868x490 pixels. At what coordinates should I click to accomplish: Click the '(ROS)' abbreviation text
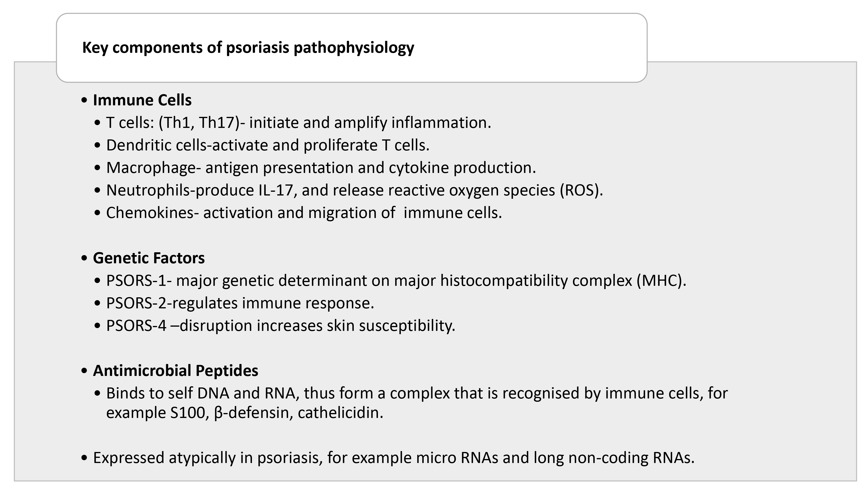[580, 190]
